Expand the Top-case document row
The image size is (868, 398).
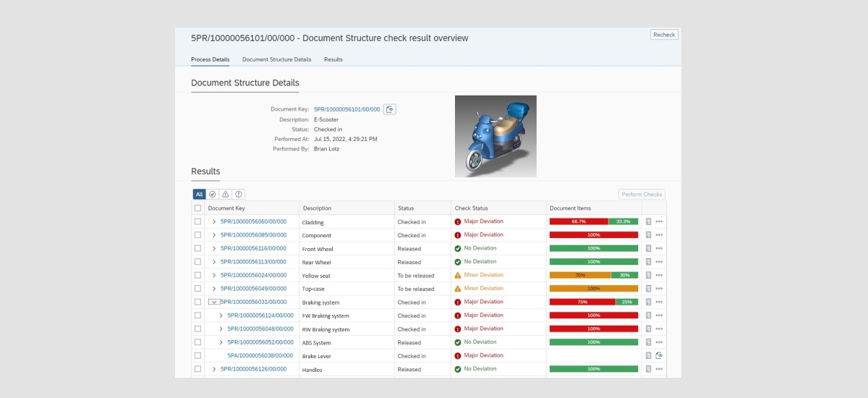[x=214, y=289]
